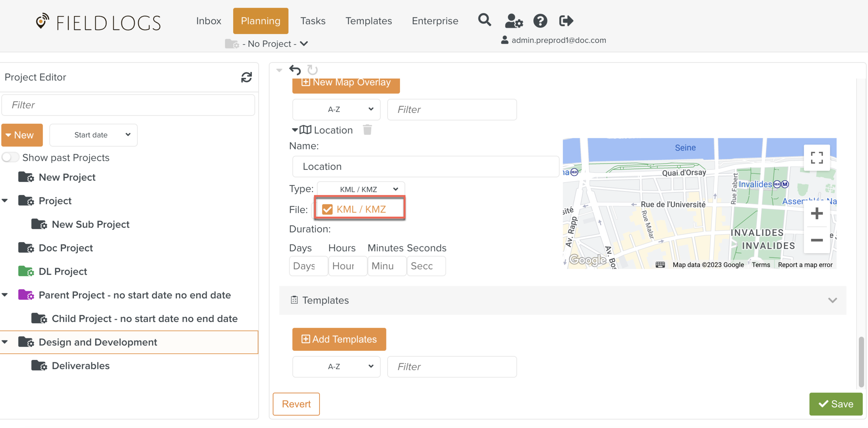Toggle map fullscreen view
The image size is (868, 428).
pos(817,158)
